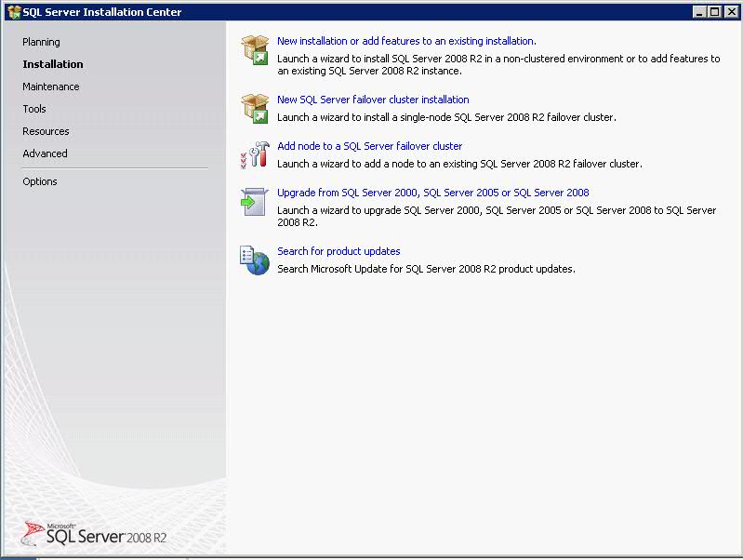Click the text about the non-clustered environment wizard
Image resolution: width=743 pixels, height=560 pixels.
click(x=498, y=64)
